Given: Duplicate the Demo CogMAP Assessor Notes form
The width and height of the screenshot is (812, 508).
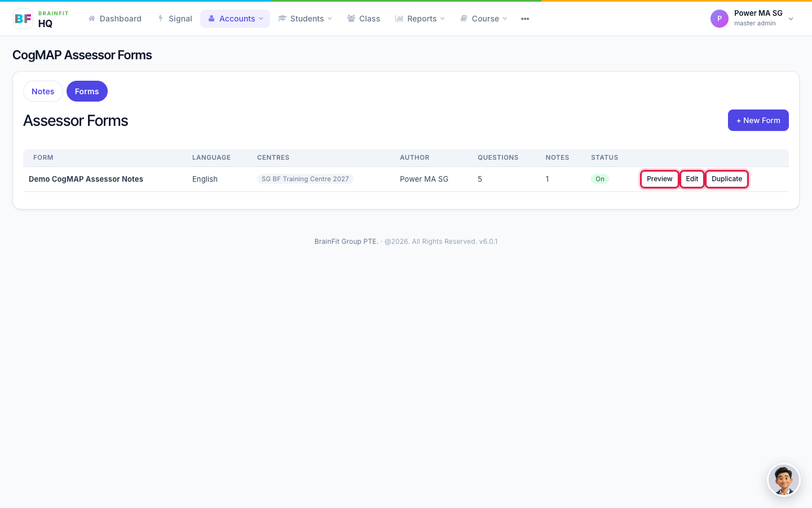Looking at the screenshot, I should point(727,179).
